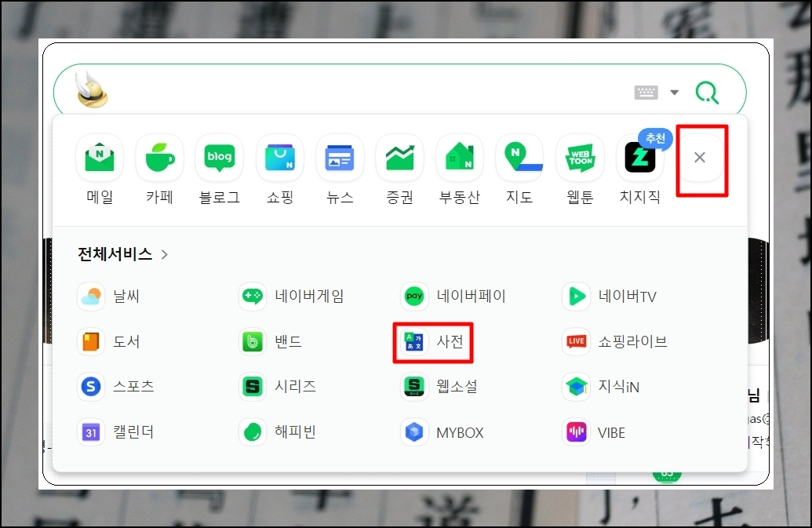Image resolution: width=812 pixels, height=528 pixels.
Task: Open the Stocks (증권) chart icon
Action: coord(400,158)
